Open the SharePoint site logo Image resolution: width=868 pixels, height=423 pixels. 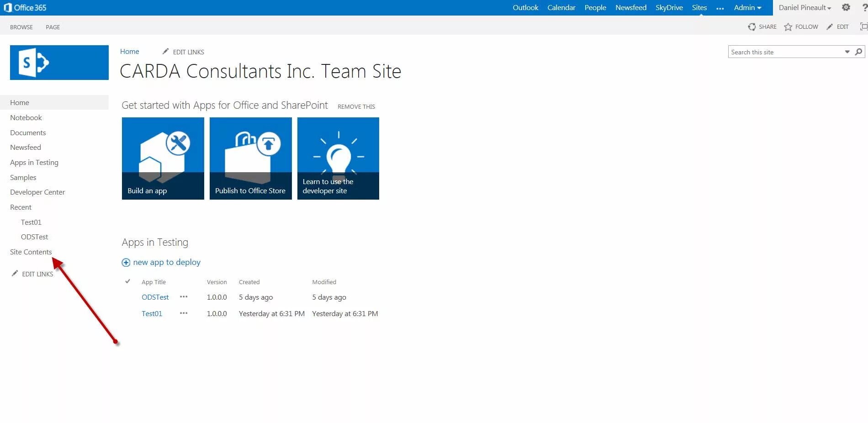[59, 63]
